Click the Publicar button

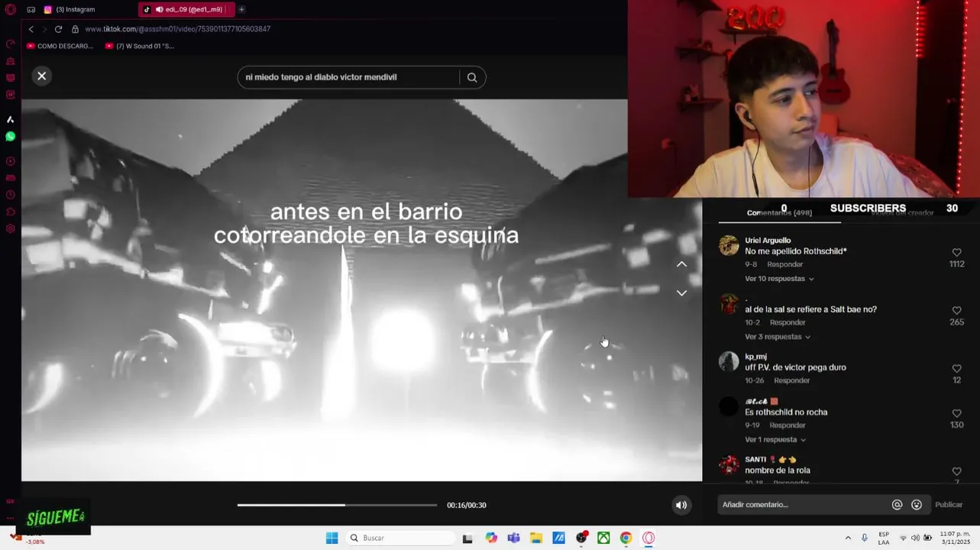click(x=949, y=505)
